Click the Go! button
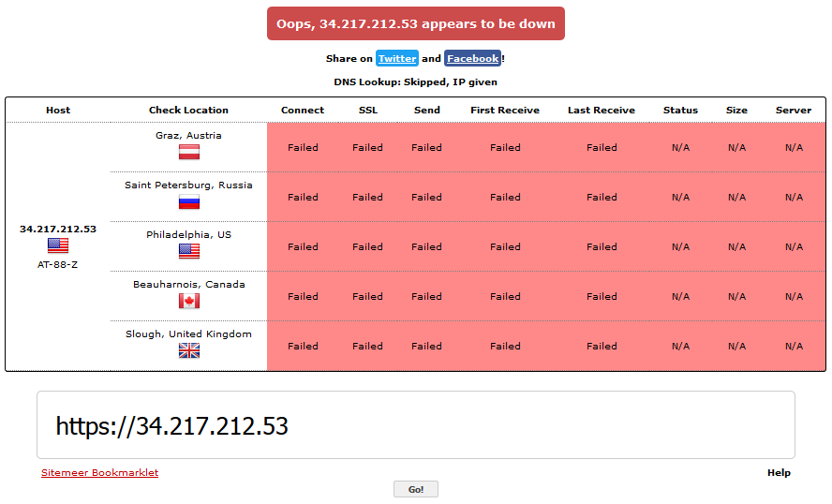The height and width of the screenshot is (504, 832). [416, 489]
